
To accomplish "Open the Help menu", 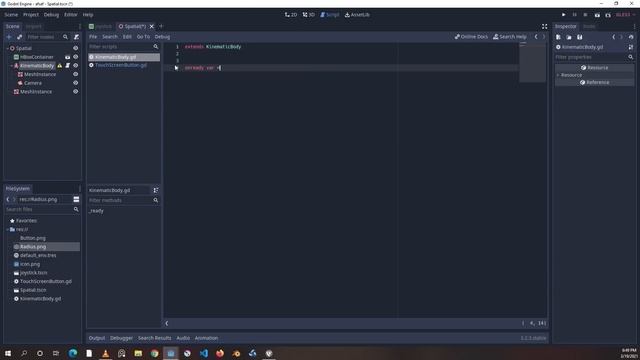I will point(88,15).
